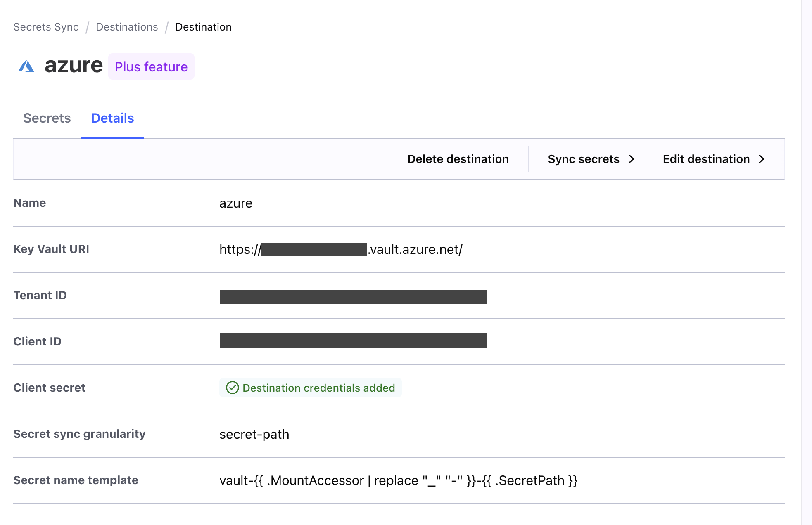Click the Client secret label
812x525 pixels.
point(49,388)
